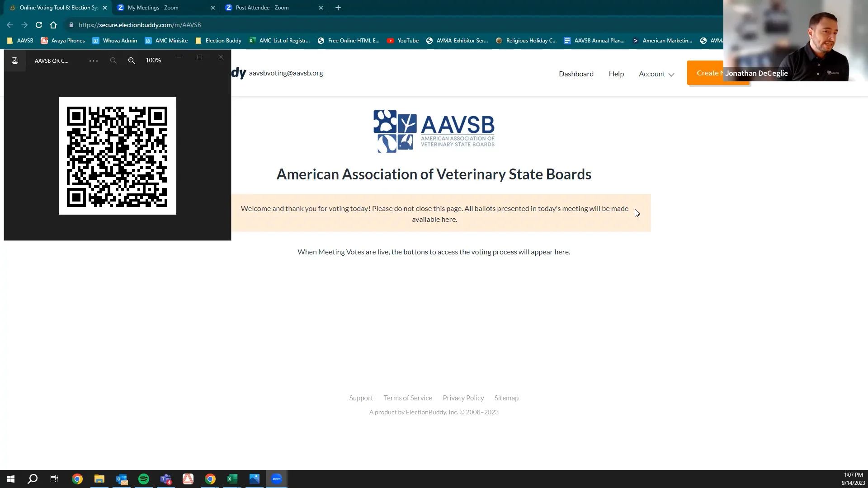Open the Dashboard menu item
The image size is (868, 488).
tap(576, 74)
